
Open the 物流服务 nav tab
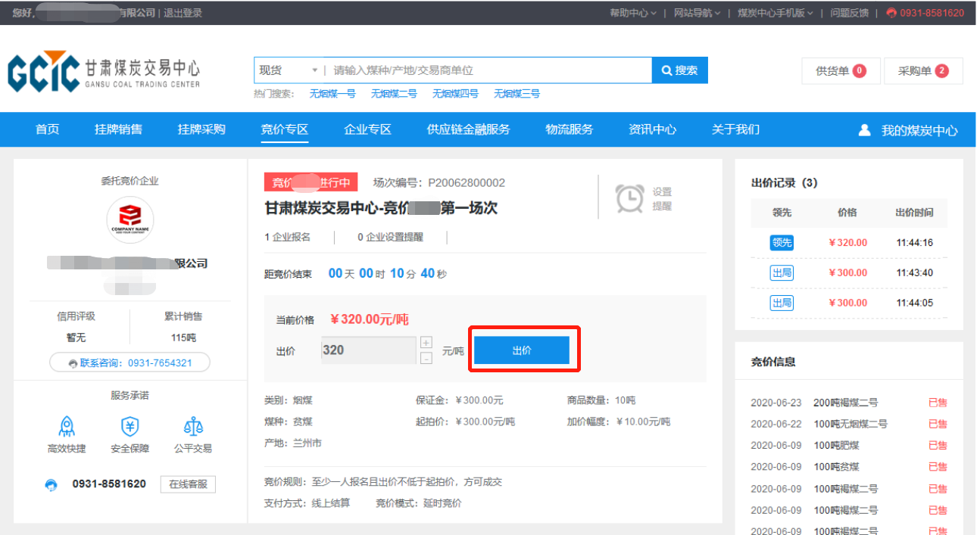(x=570, y=129)
